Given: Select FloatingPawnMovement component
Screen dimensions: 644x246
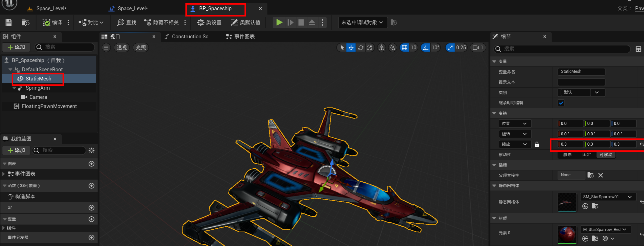Looking at the screenshot, I should [49, 106].
